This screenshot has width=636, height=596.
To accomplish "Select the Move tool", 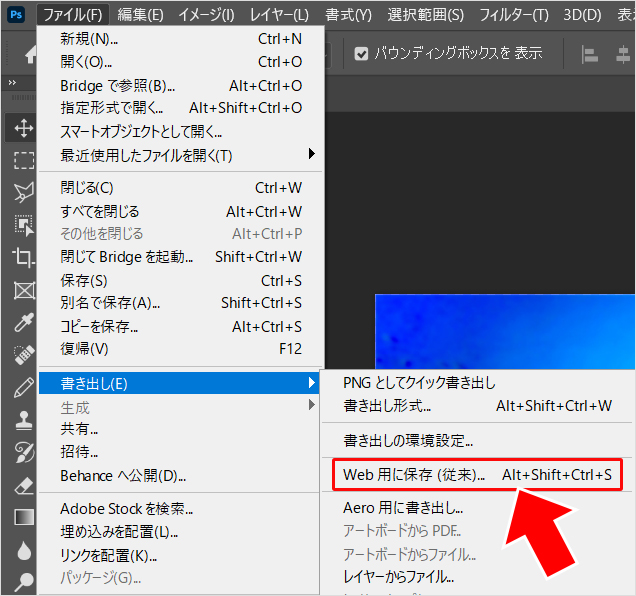I will pos(24,128).
